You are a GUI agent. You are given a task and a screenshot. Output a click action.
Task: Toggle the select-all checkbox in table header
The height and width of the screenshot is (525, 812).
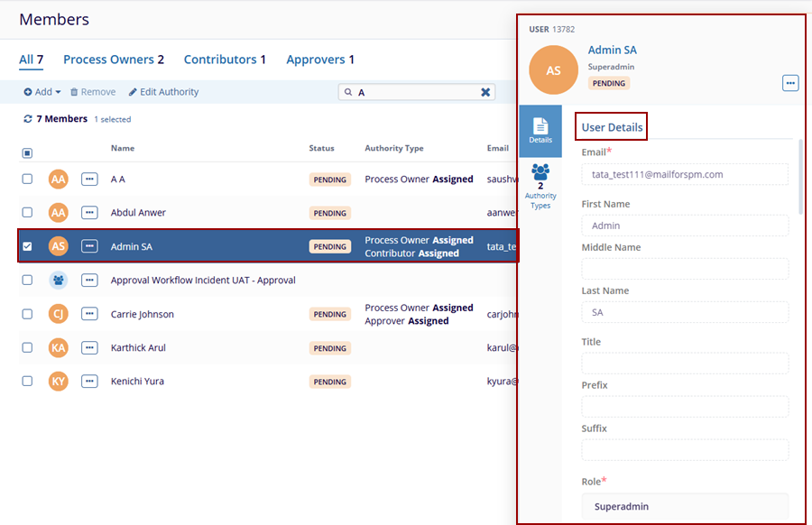[x=27, y=152]
